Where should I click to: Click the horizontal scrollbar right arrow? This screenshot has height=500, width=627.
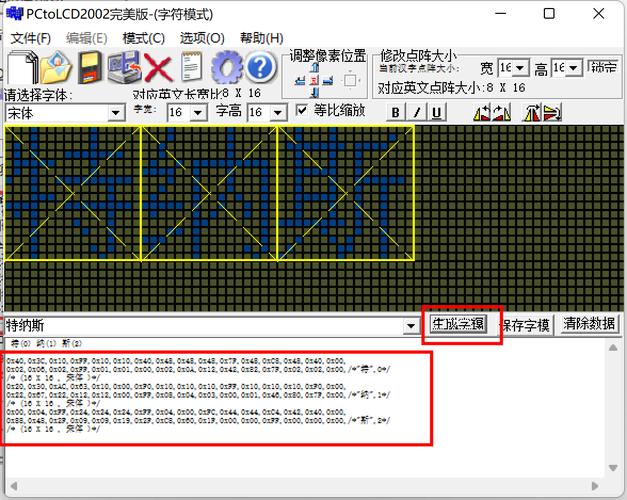tap(595, 486)
